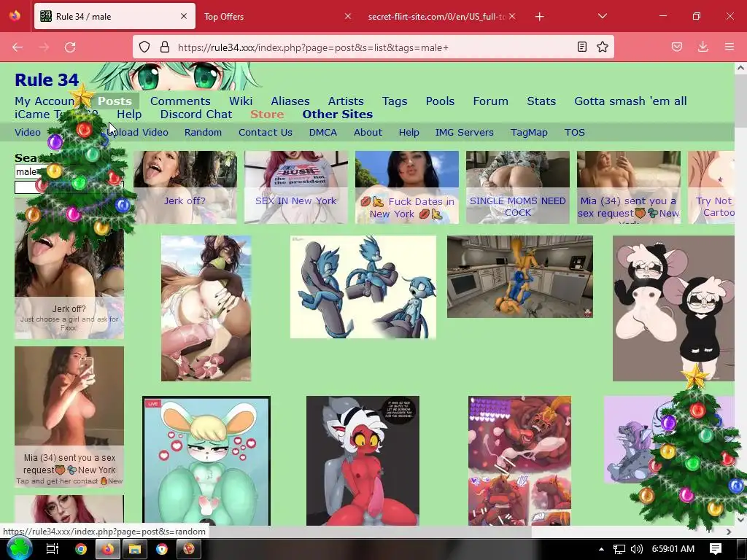Image resolution: width=747 pixels, height=560 pixels.
Task: Bookmark this page with the star icon
Action: (603, 47)
